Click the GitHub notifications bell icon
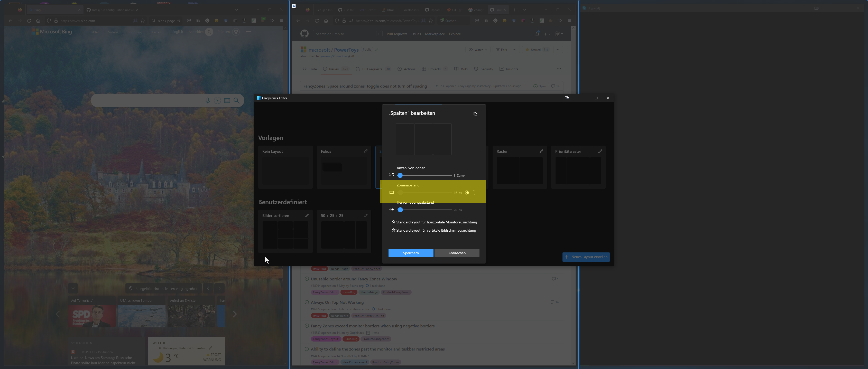The width and height of the screenshot is (868, 369). (537, 34)
